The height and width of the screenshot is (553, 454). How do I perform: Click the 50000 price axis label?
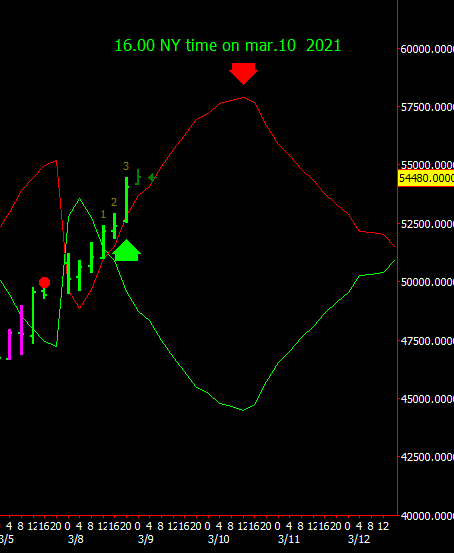tap(427, 282)
